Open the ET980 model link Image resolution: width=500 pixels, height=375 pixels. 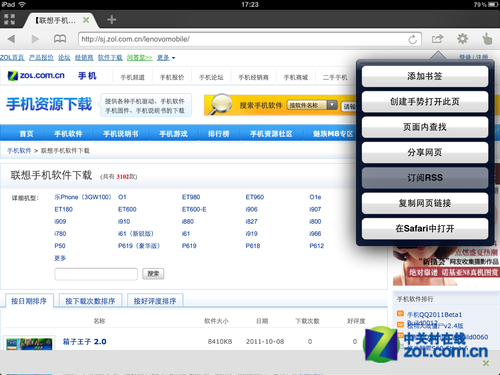[191, 197]
